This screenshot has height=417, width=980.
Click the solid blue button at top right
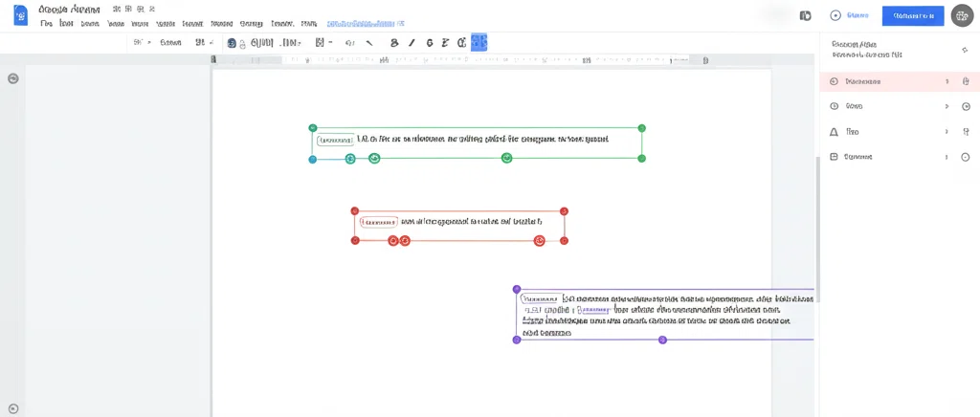tap(913, 15)
